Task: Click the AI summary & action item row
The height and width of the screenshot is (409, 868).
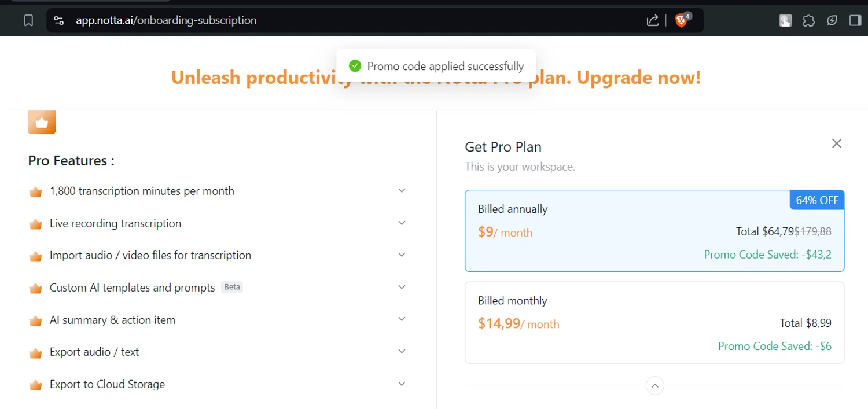Action: pyautogui.click(x=112, y=320)
